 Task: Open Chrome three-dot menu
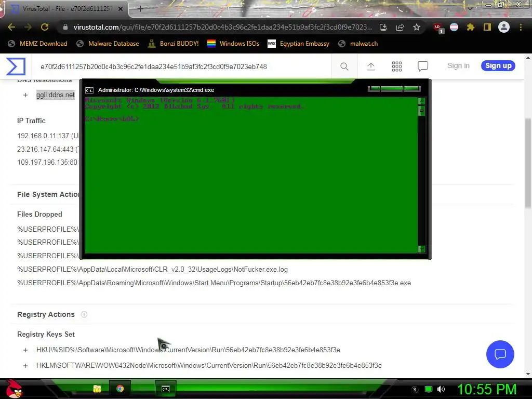click(x=521, y=27)
